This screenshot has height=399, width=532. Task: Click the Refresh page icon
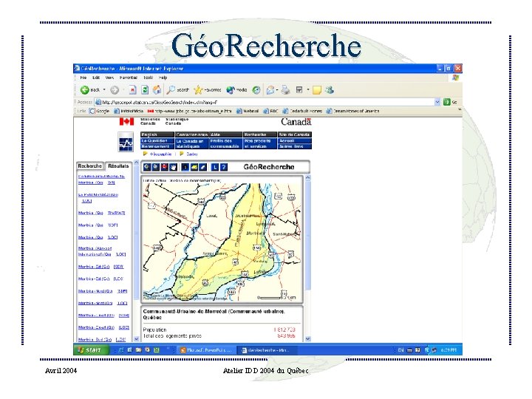click(145, 90)
